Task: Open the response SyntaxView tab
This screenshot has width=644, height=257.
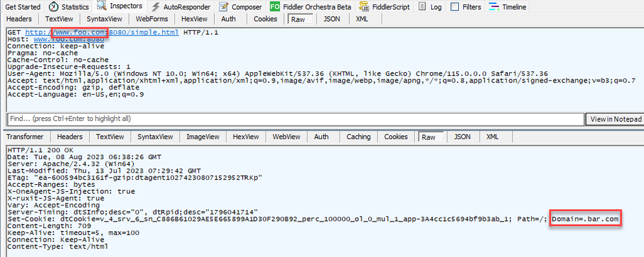Action: coord(156,137)
